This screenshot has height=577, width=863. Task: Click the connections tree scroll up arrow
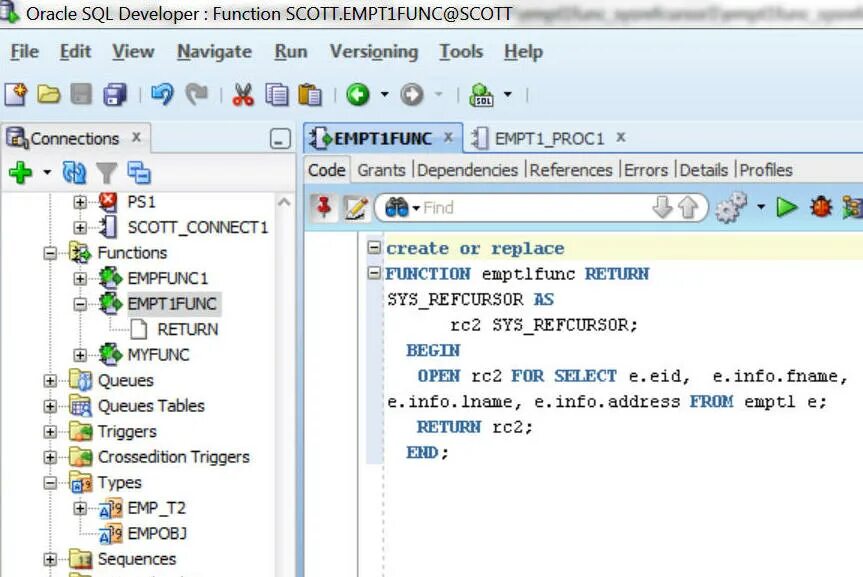point(284,202)
